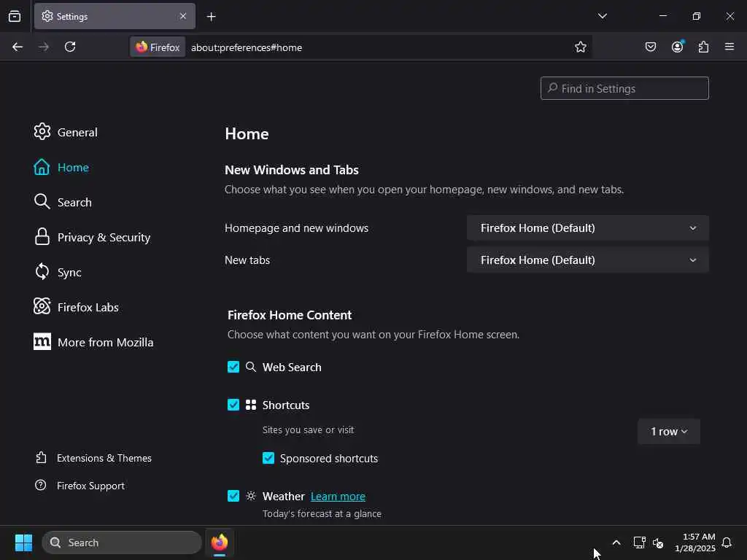Bookmark this page with the star
The height and width of the screenshot is (560, 747).
pos(580,47)
